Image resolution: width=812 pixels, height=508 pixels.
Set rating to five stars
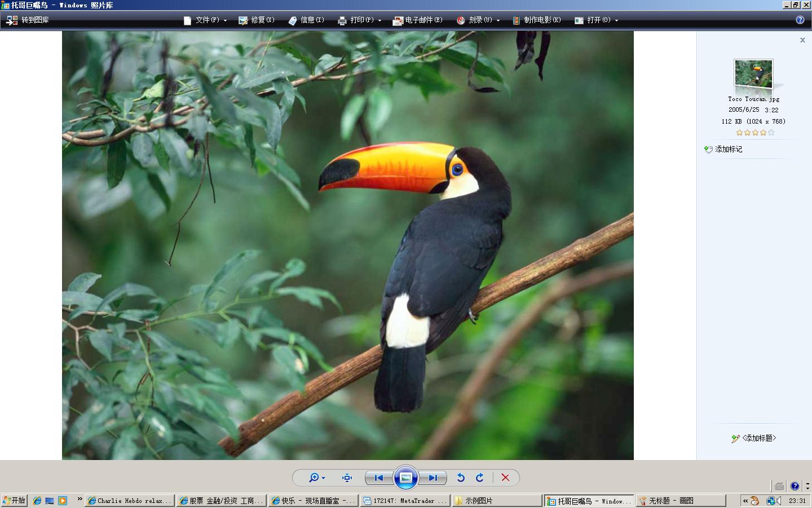point(771,133)
